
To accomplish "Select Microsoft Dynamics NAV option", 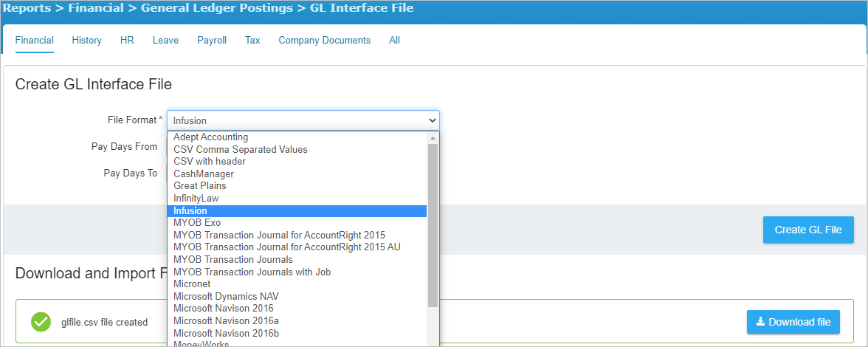I will pos(297,296).
